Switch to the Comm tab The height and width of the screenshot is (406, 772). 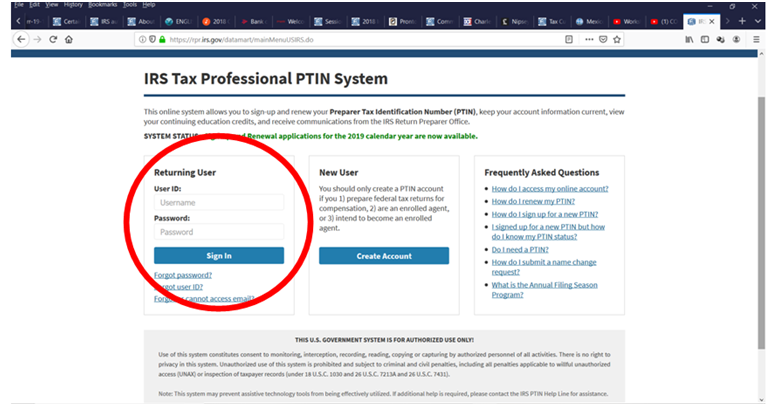(x=440, y=22)
